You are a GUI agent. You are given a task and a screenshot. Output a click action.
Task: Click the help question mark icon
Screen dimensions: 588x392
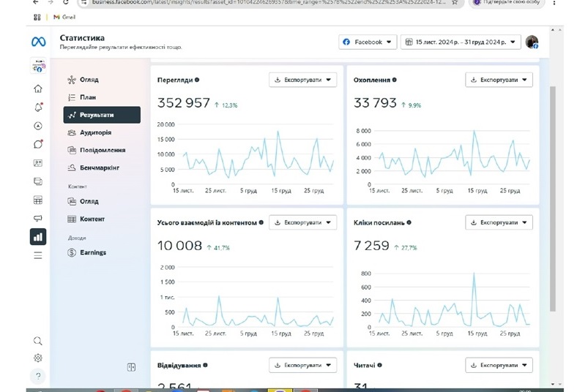(x=38, y=376)
